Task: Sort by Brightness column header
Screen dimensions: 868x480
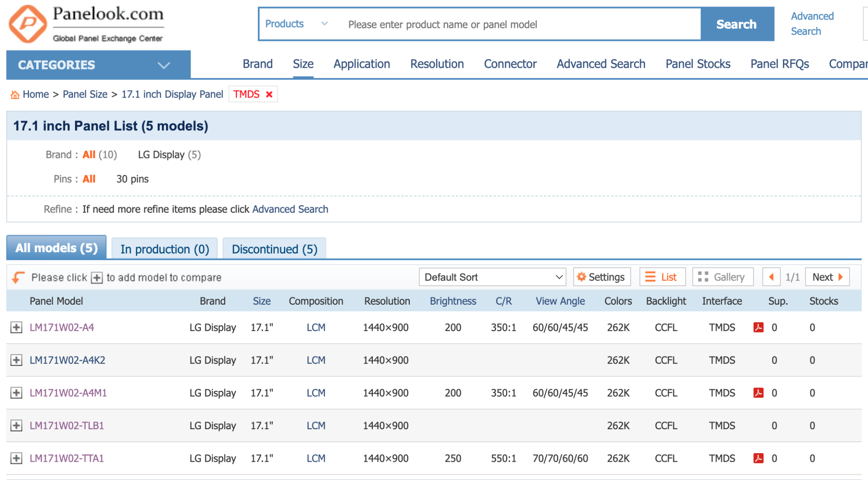Action: coord(453,301)
